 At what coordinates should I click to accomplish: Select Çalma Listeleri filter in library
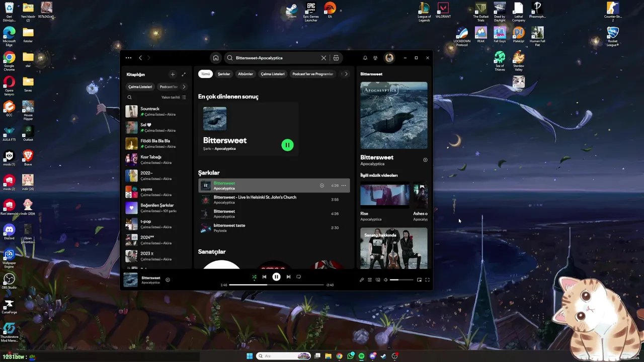point(140,86)
